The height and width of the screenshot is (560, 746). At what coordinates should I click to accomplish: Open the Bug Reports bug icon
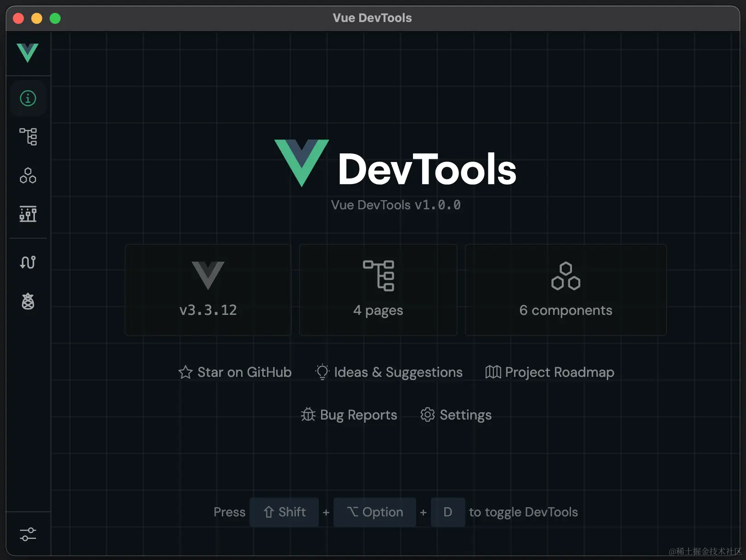tap(309, 414)
